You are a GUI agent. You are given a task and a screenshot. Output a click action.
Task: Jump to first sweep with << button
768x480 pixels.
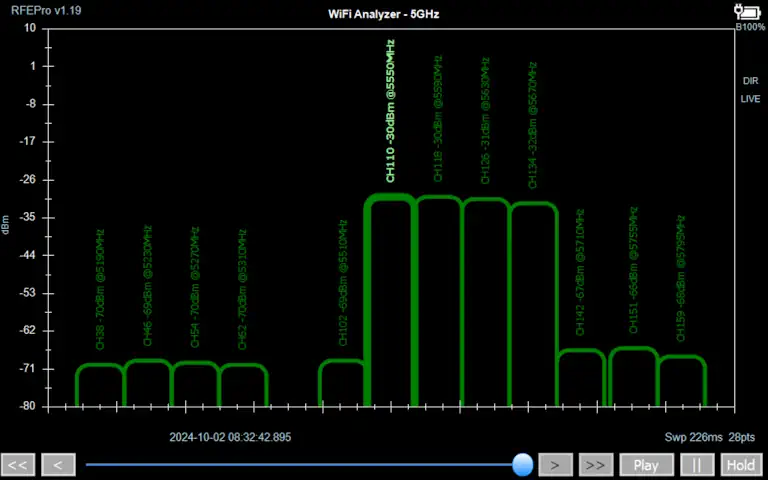tap(19, 465)
